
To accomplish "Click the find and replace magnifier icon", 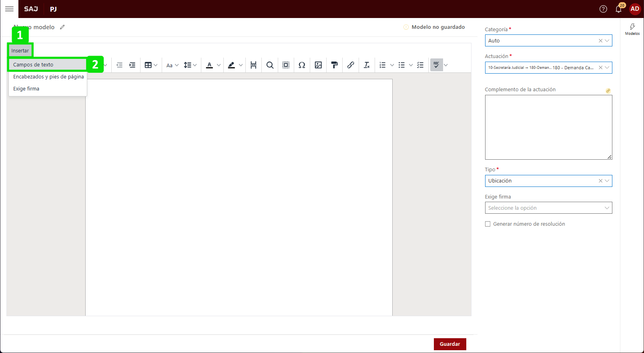I will tap(270, 65).
